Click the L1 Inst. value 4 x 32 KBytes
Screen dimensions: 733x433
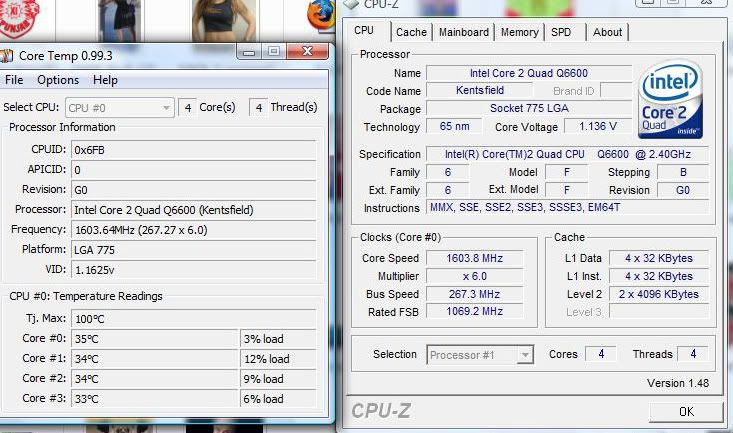659,276
